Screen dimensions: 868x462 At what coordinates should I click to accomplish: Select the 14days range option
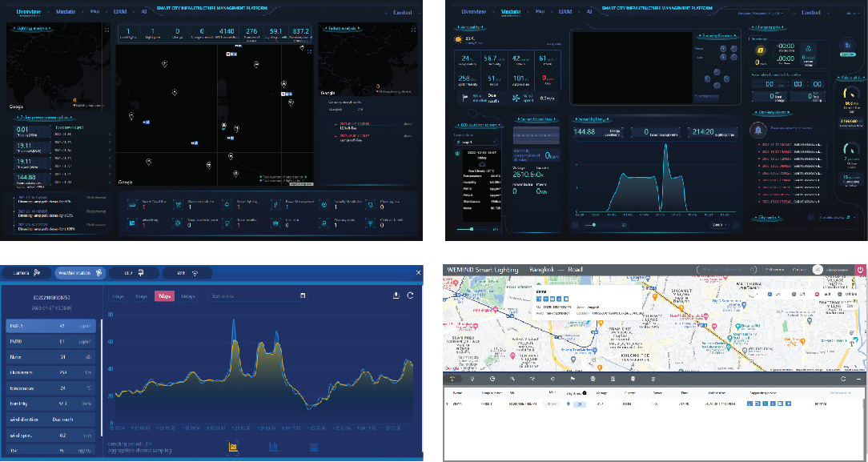coord(188,295)
